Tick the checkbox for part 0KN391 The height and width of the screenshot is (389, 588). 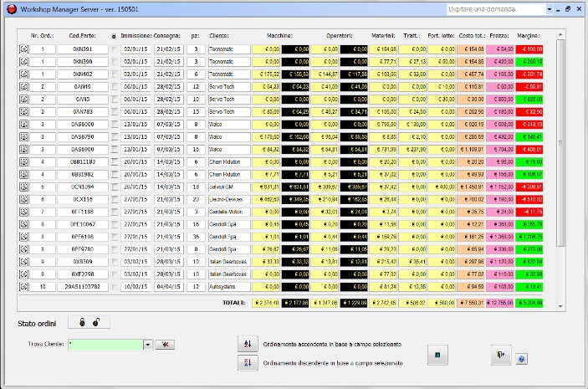pos(114,49)
